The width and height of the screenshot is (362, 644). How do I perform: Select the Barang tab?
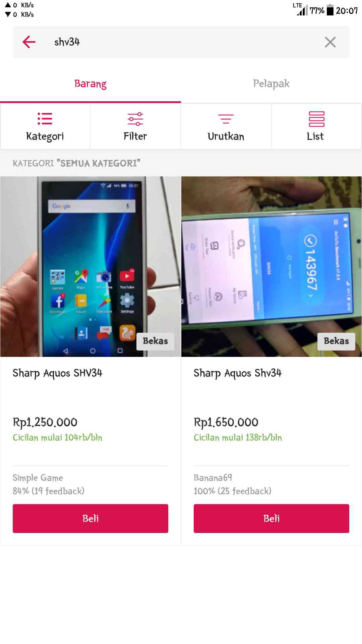click(x=90, y=84)
